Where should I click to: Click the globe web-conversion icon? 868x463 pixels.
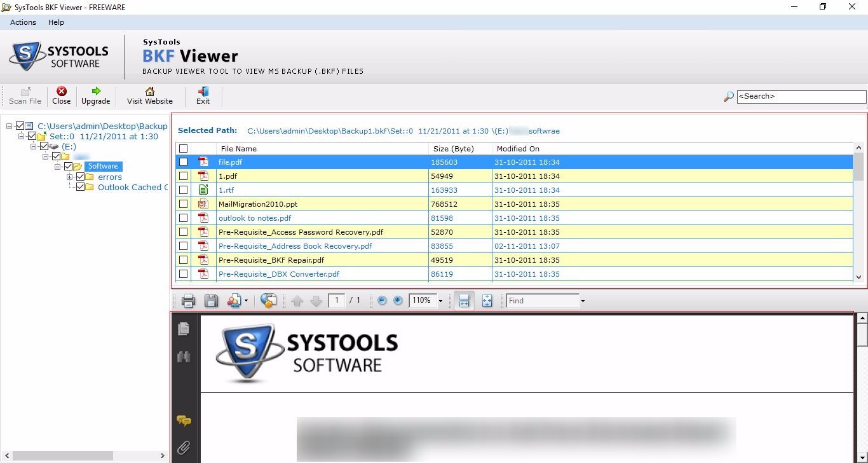click(268, 301)
